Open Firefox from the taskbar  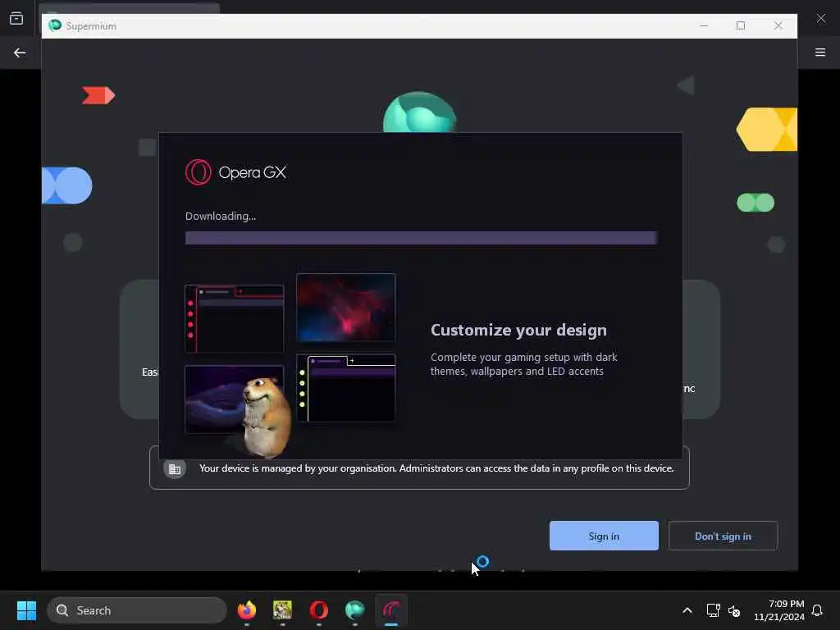(247, 610)
